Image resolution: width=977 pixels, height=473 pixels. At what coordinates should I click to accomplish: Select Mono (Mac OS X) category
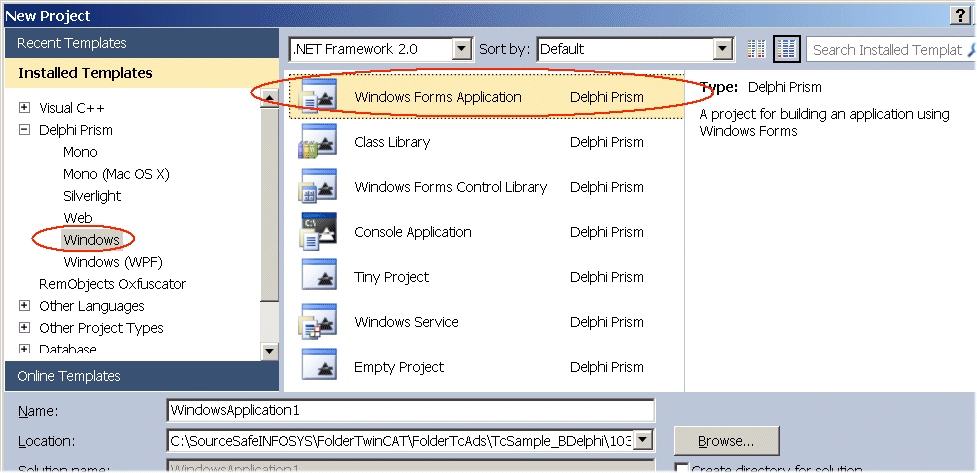coord(117,174)
